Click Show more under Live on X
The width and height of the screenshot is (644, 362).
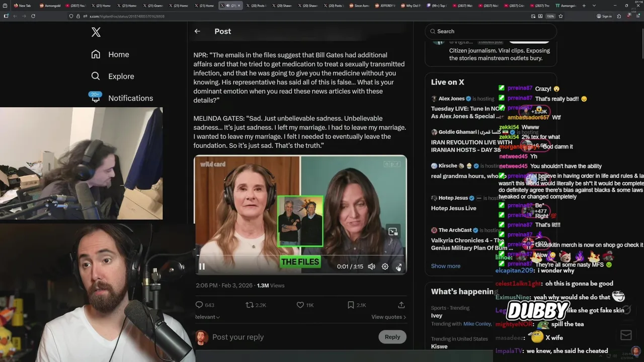pyautogui.click(x=445, y=266)
